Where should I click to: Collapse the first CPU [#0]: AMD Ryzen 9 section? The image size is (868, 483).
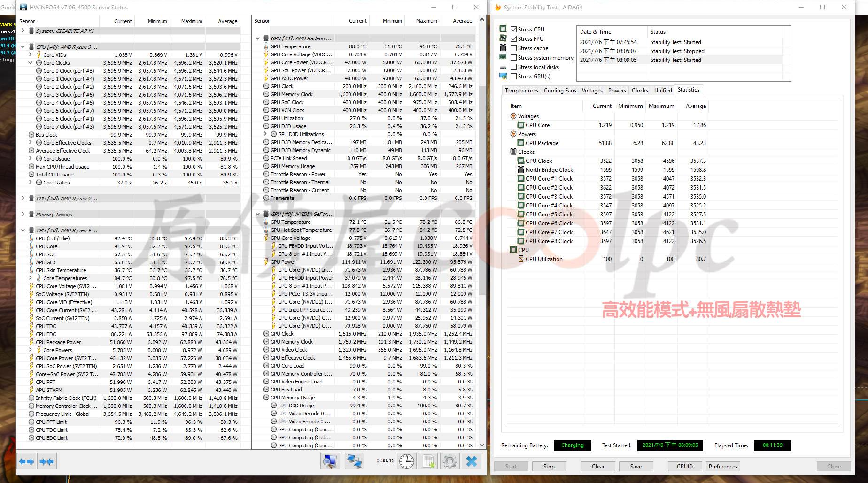pyautogui.click(x=23, y=46)
